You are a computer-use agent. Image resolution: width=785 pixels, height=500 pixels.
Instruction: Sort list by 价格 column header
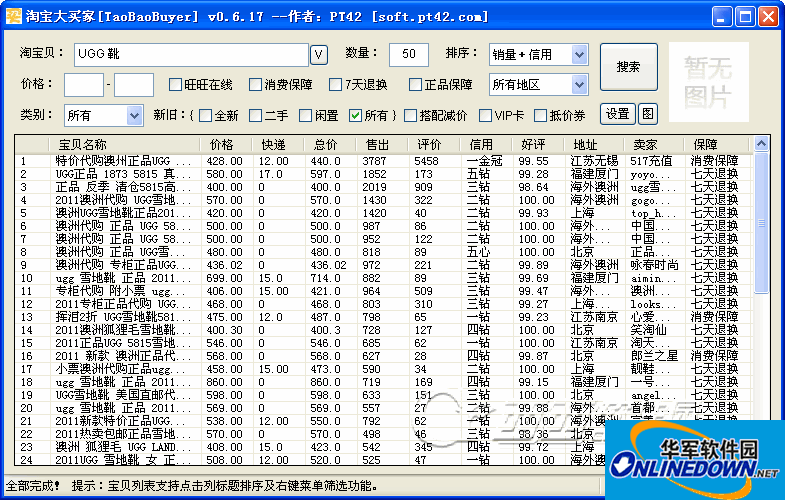[226, 145]
